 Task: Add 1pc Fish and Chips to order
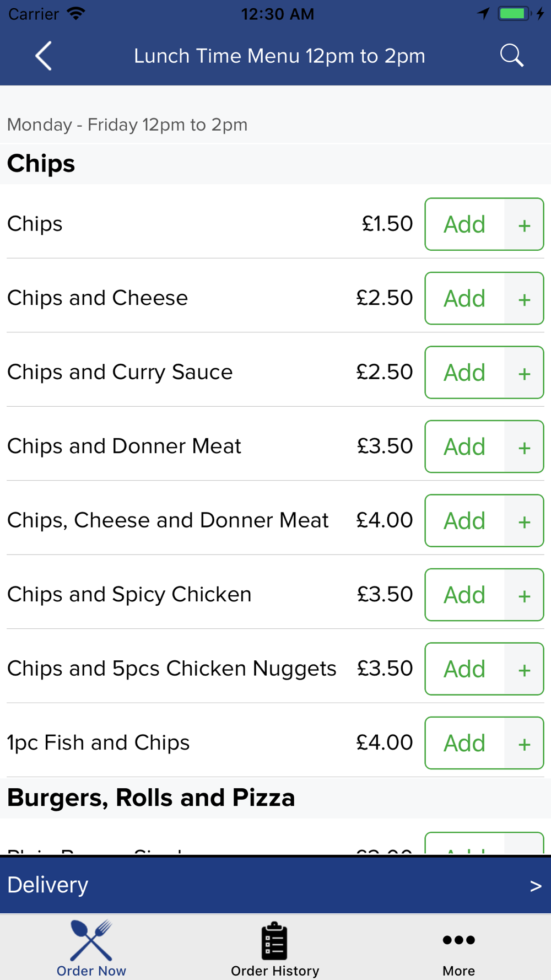(464, 743)
